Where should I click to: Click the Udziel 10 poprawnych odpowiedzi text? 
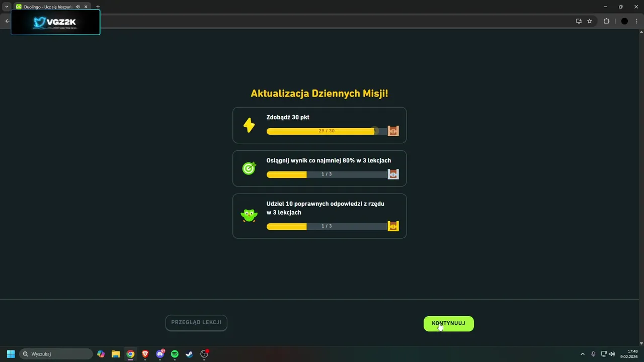tap(326, 208)
